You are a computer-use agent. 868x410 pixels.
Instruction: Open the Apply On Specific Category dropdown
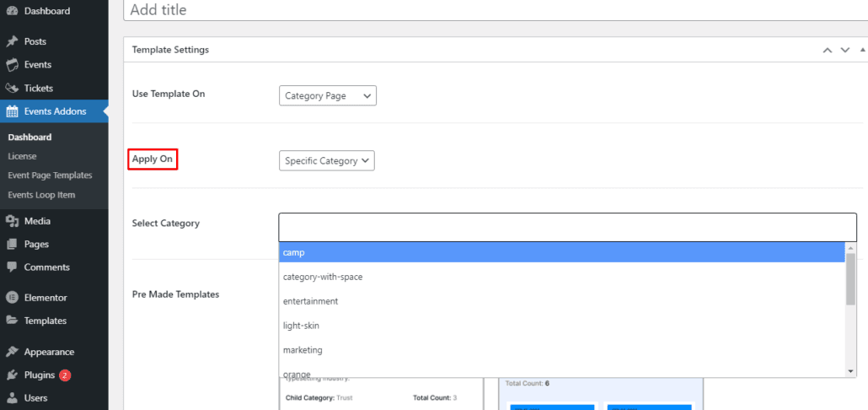tap(326, 161)
